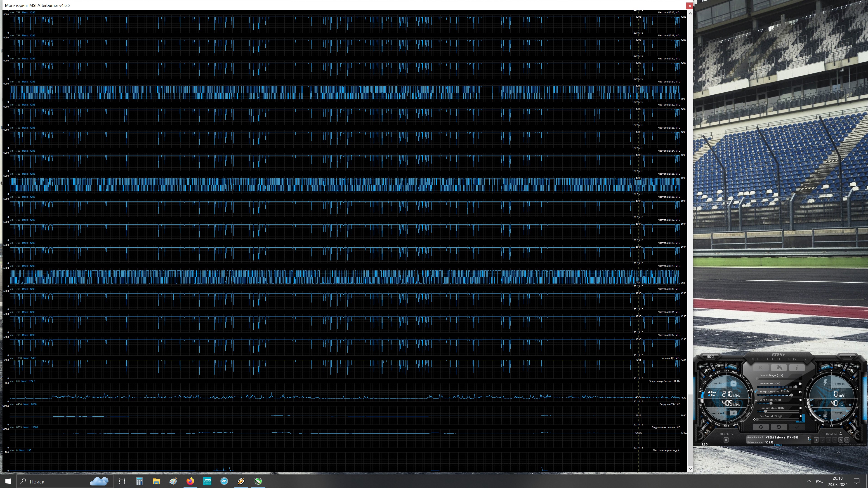
Task: Click the Power Limit slider handle
Action: pyautogui.click(x=796, y=387)
